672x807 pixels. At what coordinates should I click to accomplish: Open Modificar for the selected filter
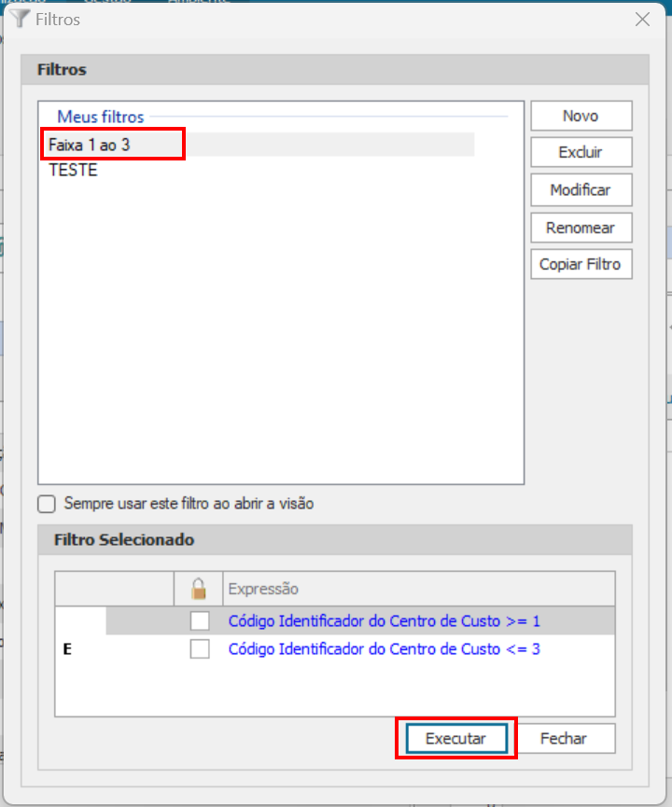[x=581, y=190]
